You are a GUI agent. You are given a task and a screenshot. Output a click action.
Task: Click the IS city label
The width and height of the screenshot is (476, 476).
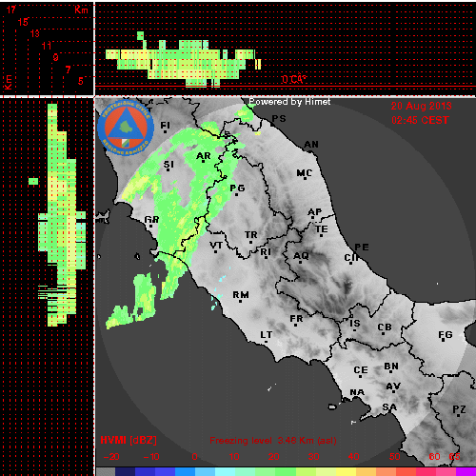point(355,324)
